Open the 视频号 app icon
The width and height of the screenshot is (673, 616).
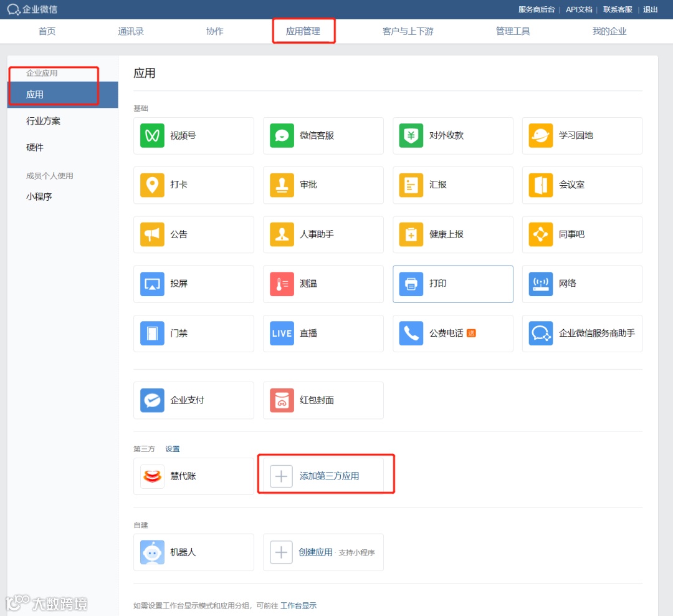pyautogui.click(x=152, y=136)
